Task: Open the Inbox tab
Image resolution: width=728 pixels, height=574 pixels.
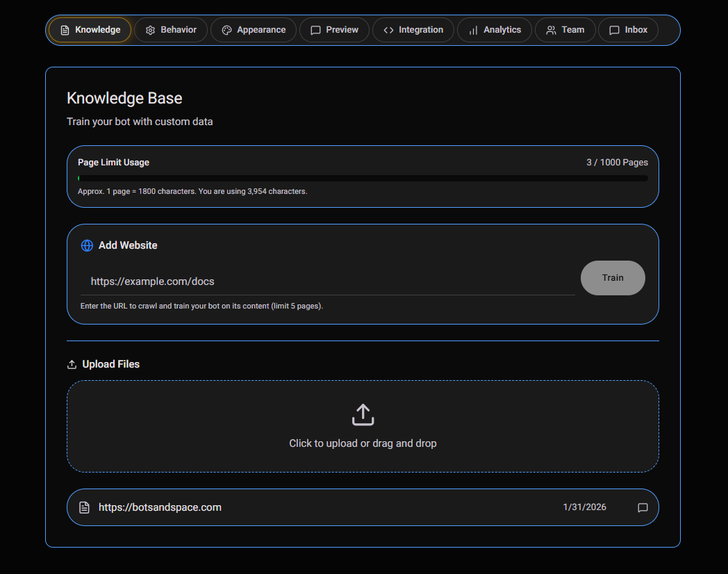Action: coord(628,29)
